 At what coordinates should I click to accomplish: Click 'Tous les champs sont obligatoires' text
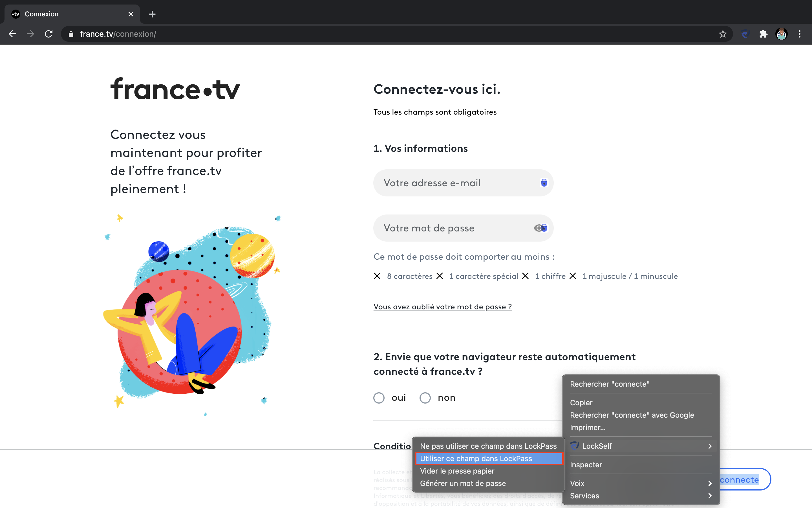435,112
